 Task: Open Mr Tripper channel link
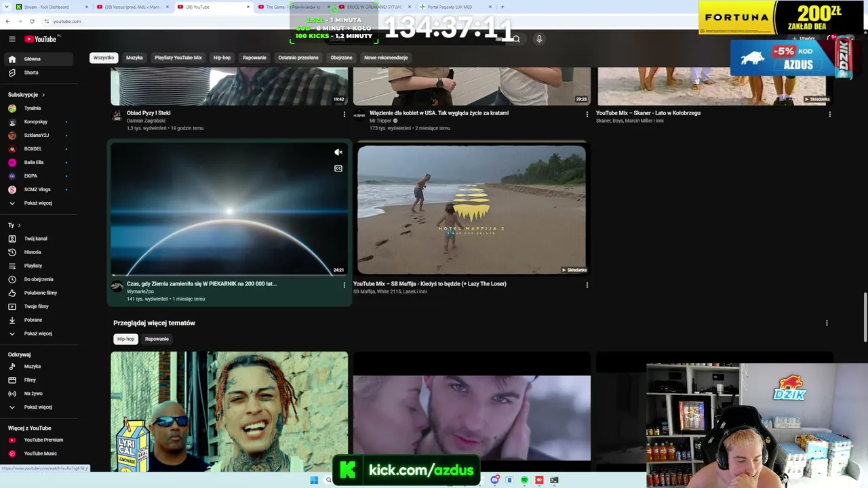pos(381,121)
